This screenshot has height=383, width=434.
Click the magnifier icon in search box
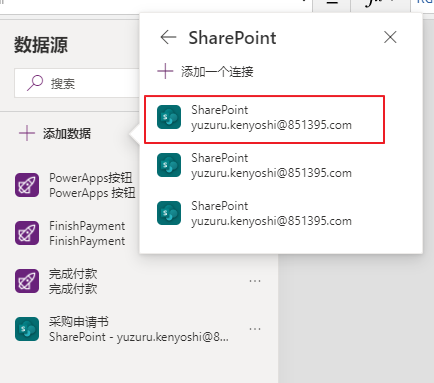click(35, 83)
